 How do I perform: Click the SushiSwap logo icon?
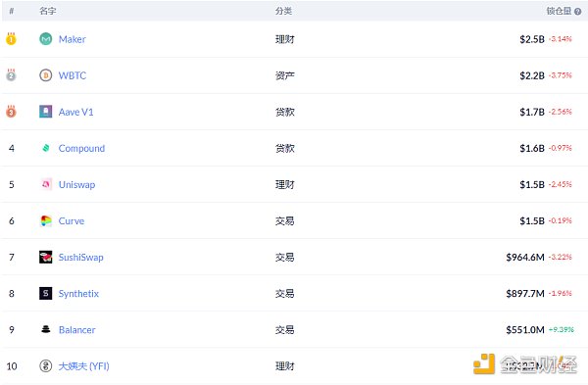[x=46, y=258]
